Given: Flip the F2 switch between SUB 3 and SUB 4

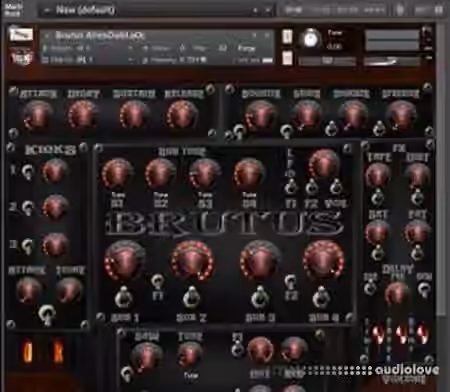Looking at the screenshot, I should tap(291, 282).
